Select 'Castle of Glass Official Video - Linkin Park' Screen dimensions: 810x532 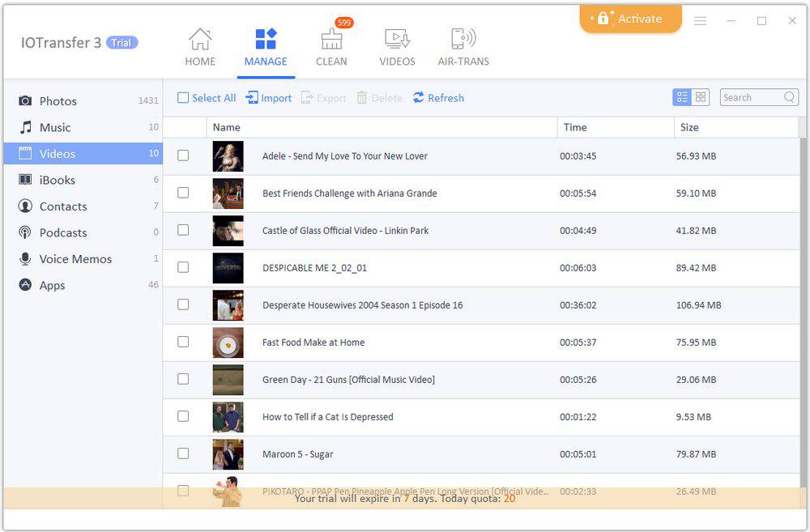click(x=346, y=230)
